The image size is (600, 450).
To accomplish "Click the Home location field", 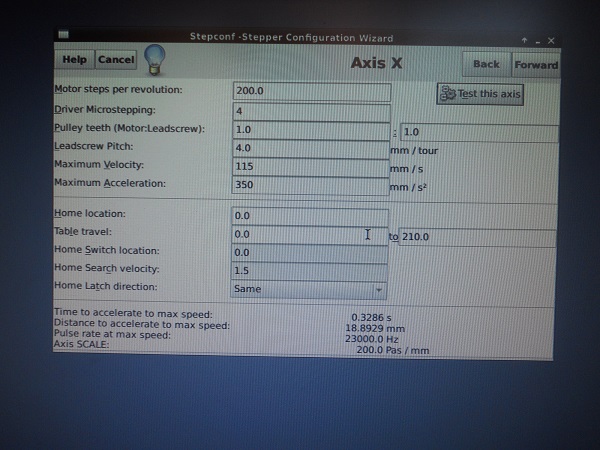I will (310, 216).
